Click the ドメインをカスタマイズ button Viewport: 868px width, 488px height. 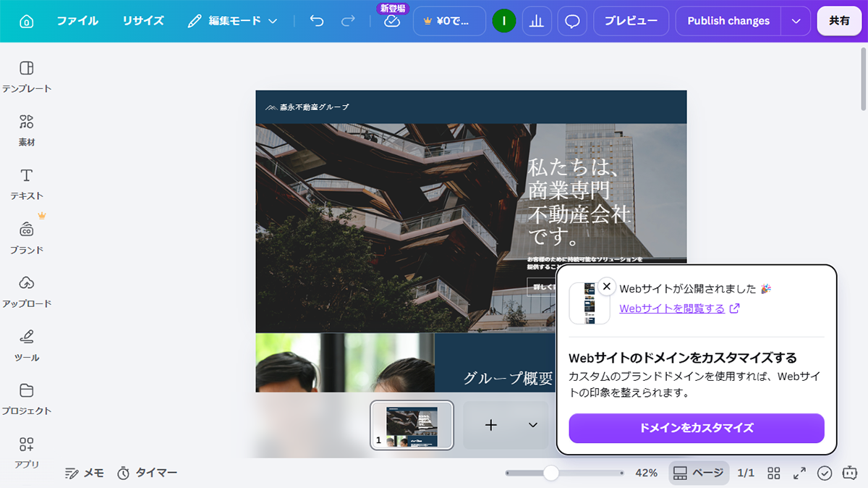point(697,428)
